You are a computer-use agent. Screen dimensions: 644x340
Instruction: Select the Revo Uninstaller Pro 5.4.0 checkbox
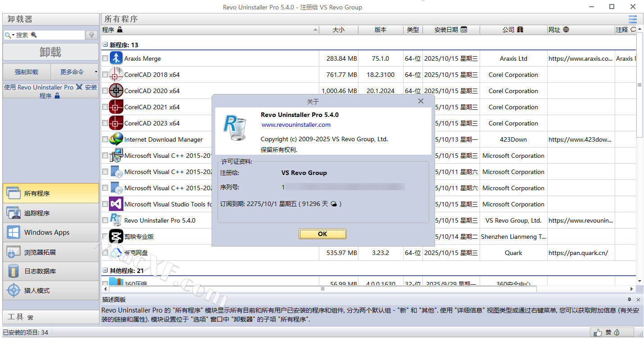tap(105, 220)
